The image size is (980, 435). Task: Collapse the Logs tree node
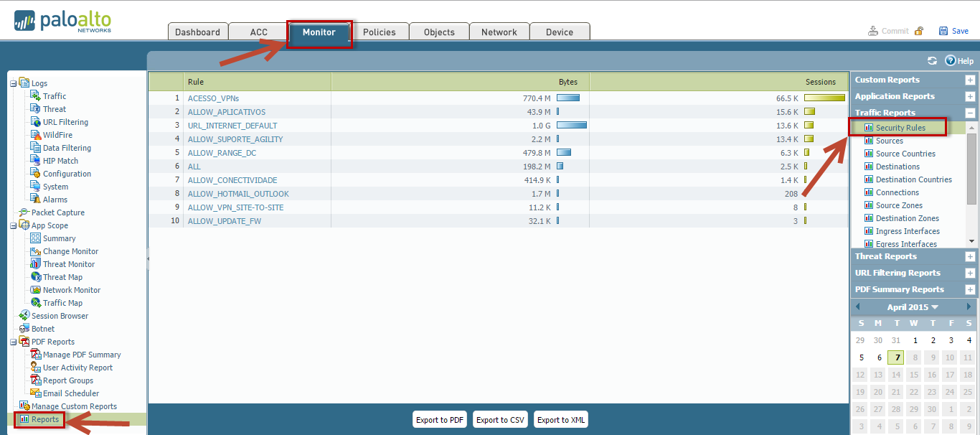[x=13, y=83]
